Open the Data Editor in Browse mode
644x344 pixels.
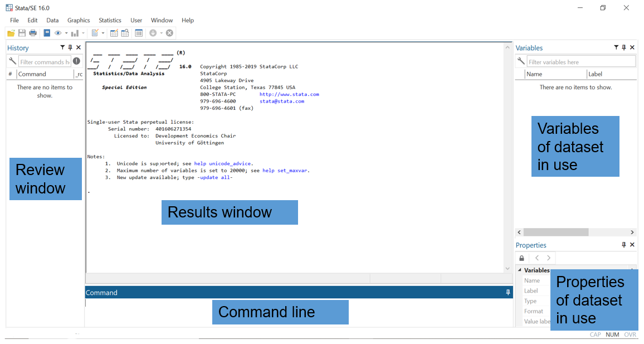(x=124, y=33)
